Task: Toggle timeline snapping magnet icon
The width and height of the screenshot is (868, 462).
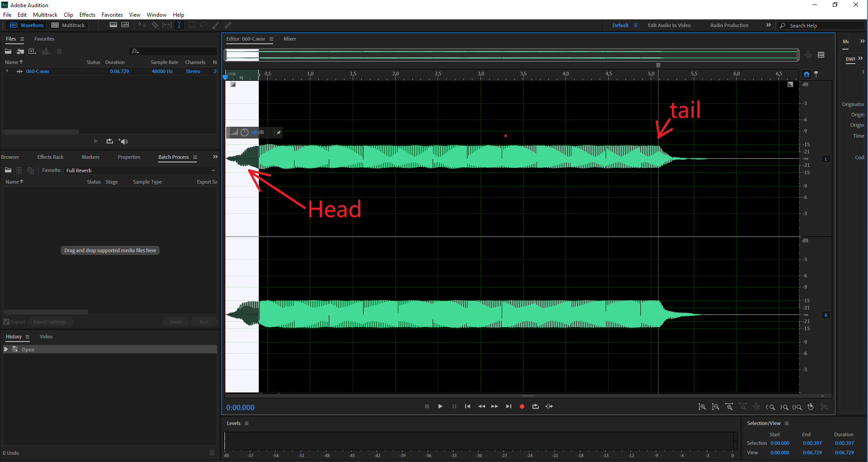Action: click(x=807, y=74)
